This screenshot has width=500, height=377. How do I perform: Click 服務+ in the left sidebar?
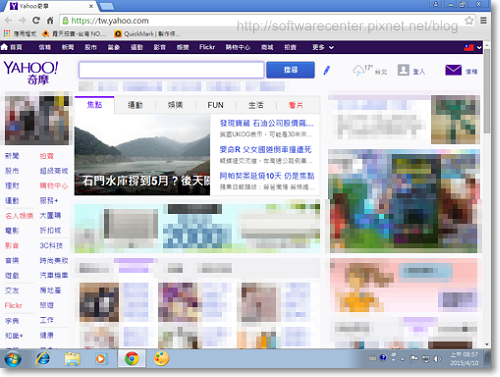click(x=49, y=200)
